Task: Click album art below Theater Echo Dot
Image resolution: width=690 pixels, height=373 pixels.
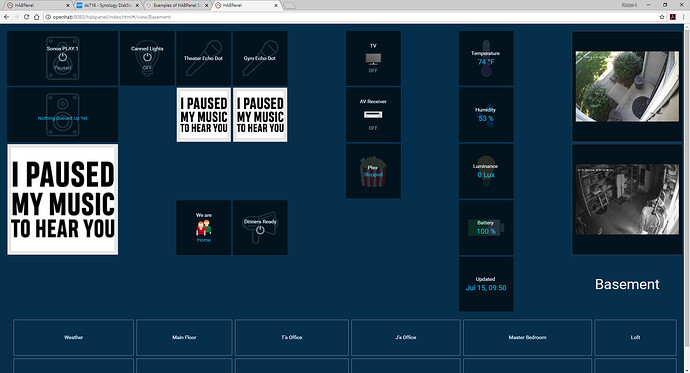Action: (x=203, y=115)
